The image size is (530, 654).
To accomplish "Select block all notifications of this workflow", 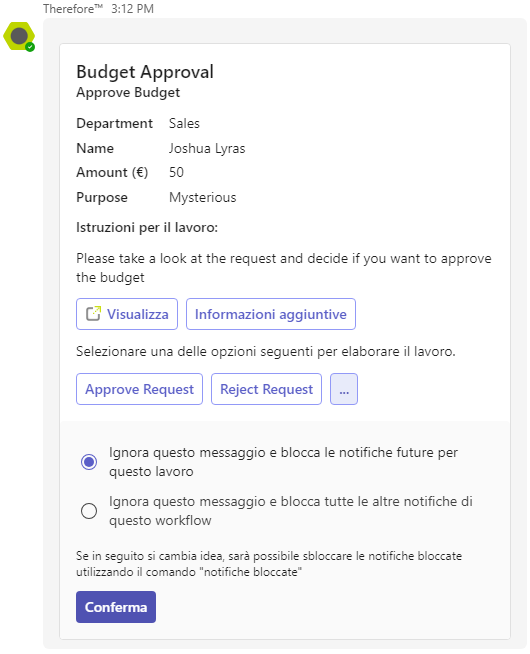I will tap(89, 511).
